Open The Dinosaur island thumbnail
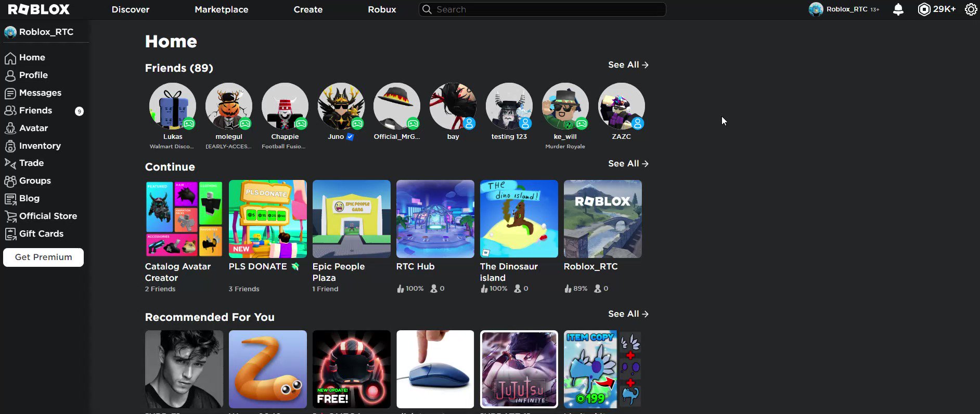980x414 pixels. (x=519, y=219)
